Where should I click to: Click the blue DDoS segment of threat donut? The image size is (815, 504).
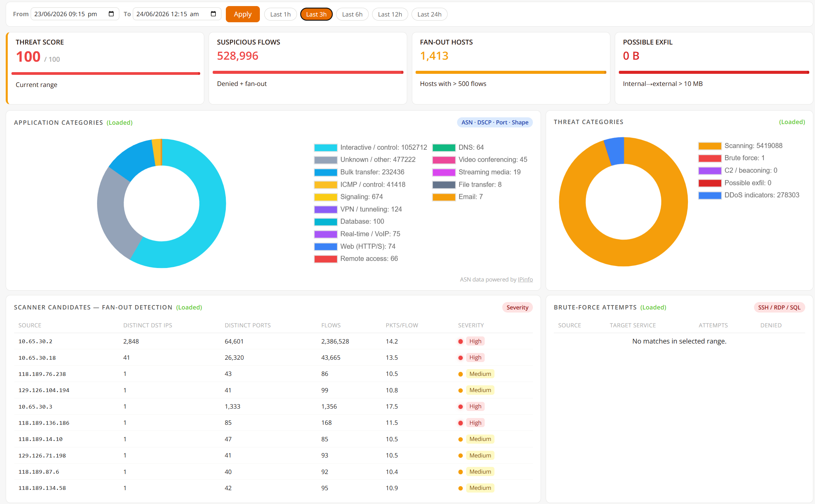pyautogui.click(x=615, y=151)
